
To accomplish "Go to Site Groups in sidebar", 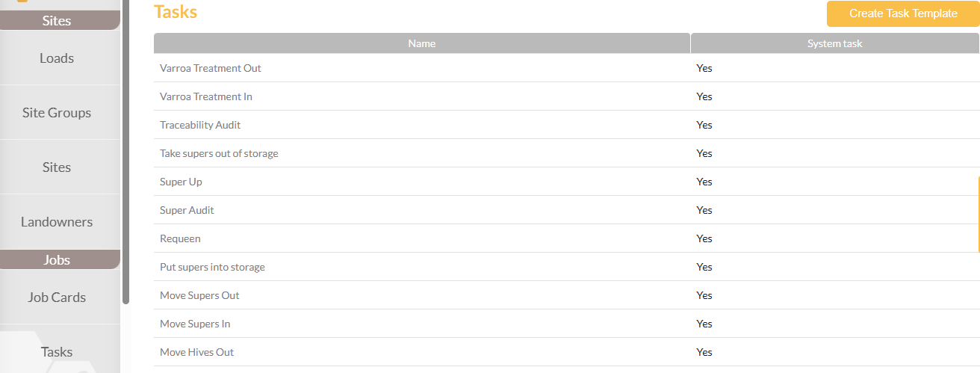I will click(57, 113).
